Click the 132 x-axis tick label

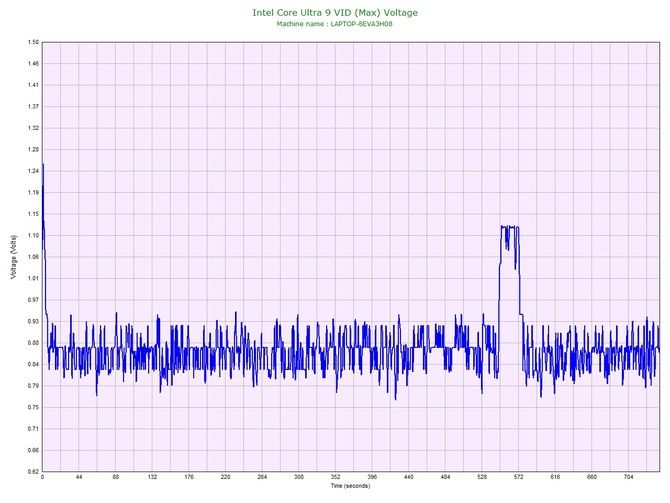coord(152,477)
